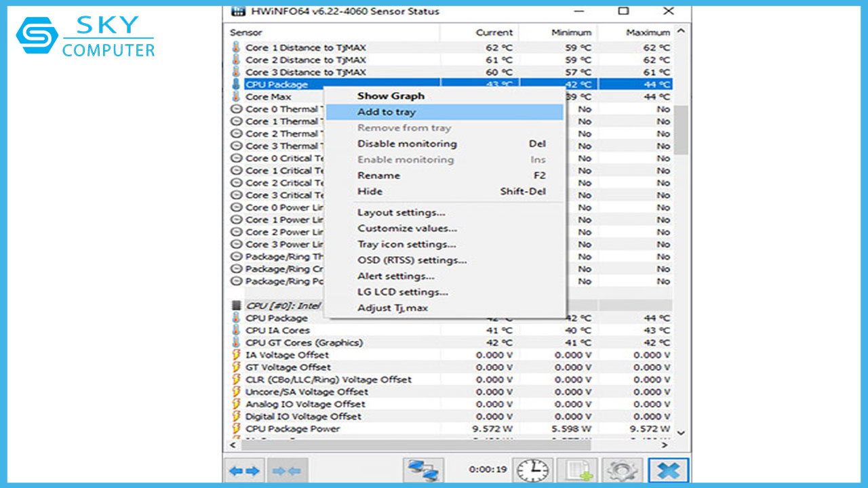Open Alert settings... from the menu
Screen dimensions: 868x488
395,276
